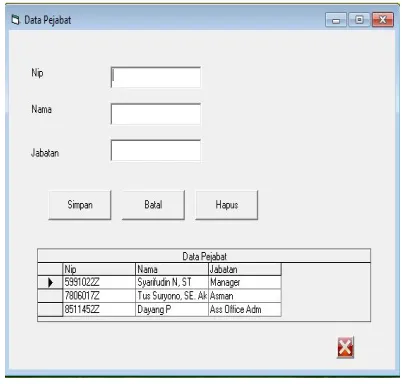Select cell 8511452Z
The image size is (402, 384).
click(99, 309)
